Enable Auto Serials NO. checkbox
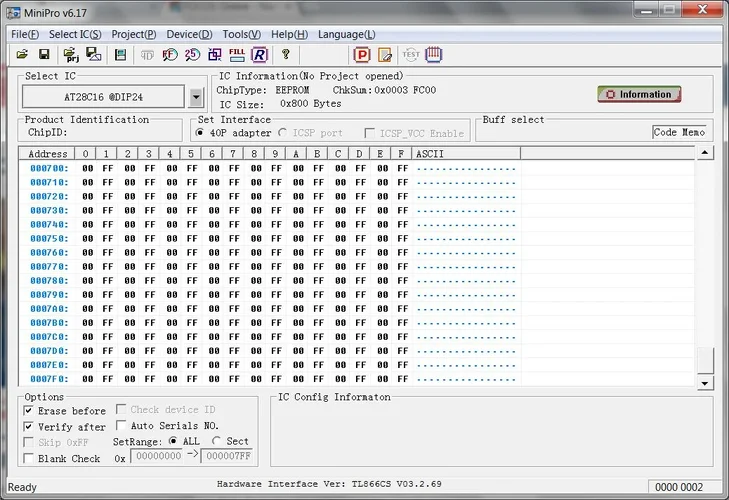 pos(121,425)
